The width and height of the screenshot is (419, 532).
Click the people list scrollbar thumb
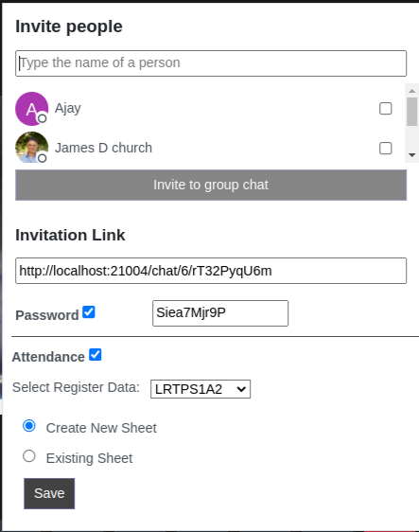411,112
